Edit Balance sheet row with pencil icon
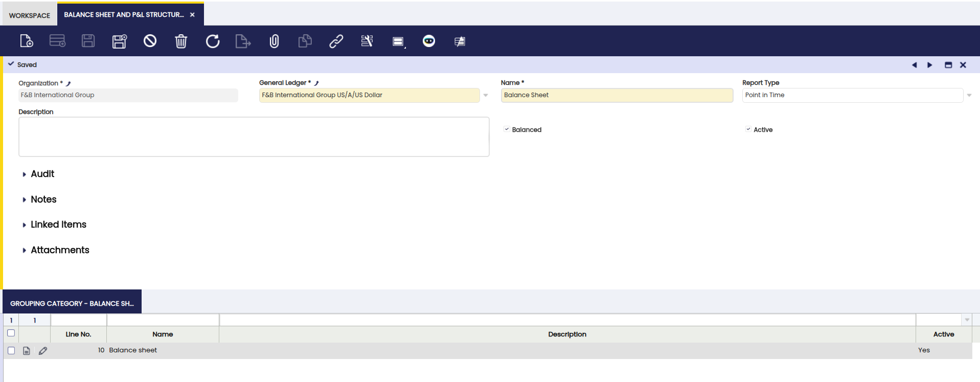The image size is (980, 382). point(43,351)
